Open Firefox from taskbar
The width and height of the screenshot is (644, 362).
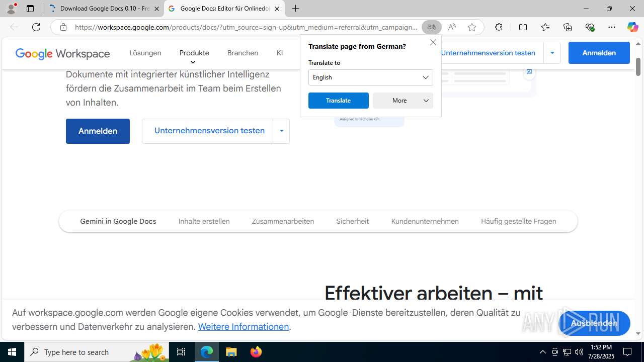pyautogui.click(x=256, y=352)
